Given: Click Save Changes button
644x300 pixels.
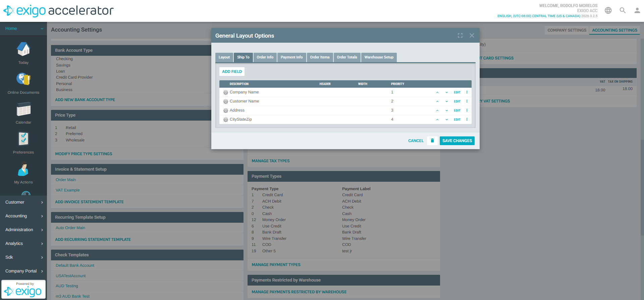Looking at the screenshot, I should point(457,141).
